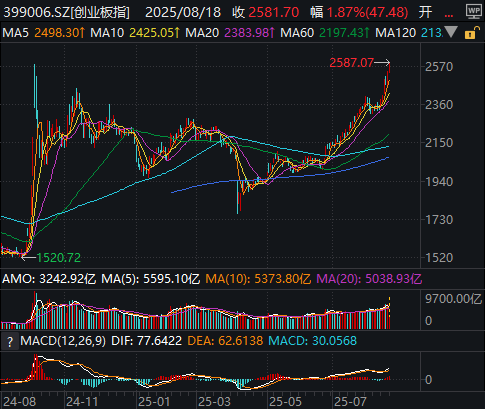Click the WP monitor icon
485x409 pixels.
[x=474, y=11]
